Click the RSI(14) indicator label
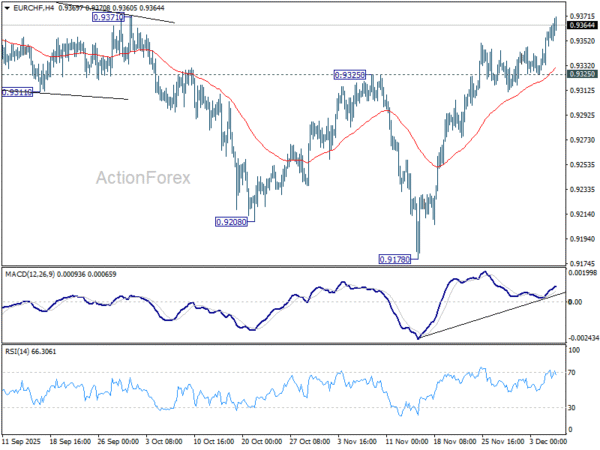Image resolution: width=600 pixels, height=450 pixels. coord(17,351)
